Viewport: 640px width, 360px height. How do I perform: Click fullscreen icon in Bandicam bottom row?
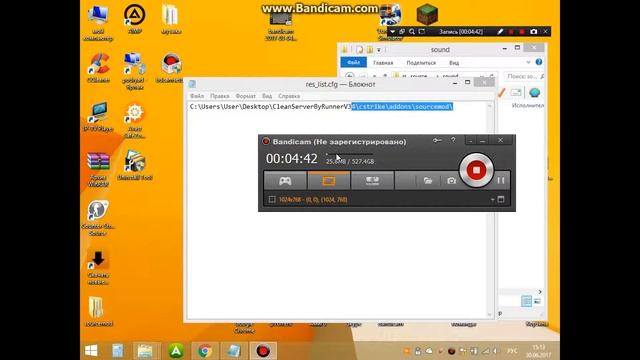(501, 200)
